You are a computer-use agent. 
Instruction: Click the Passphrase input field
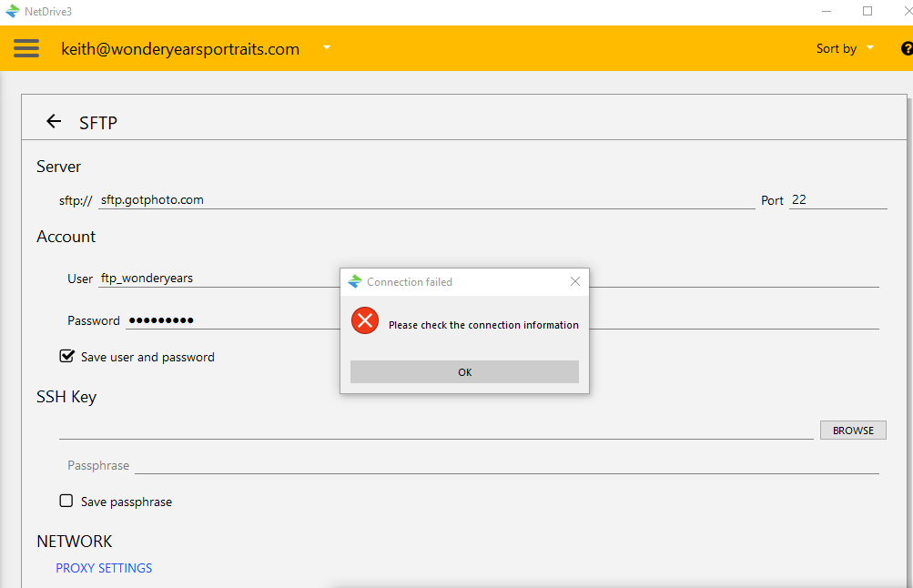point(506,465)
